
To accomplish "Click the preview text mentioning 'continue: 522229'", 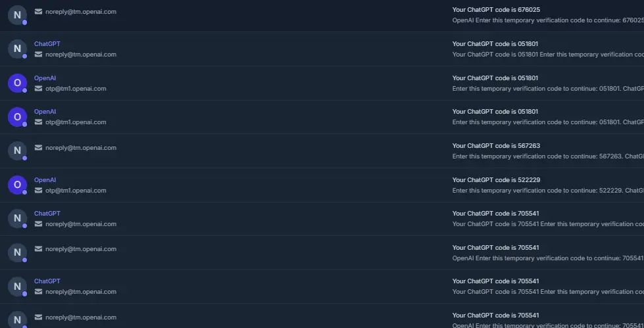I will 548,191.
